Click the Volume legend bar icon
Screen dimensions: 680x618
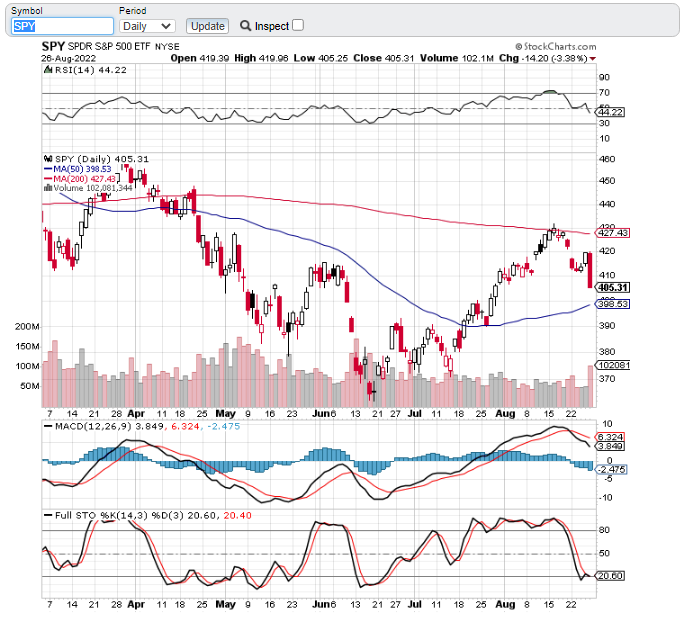click(48, 188)
